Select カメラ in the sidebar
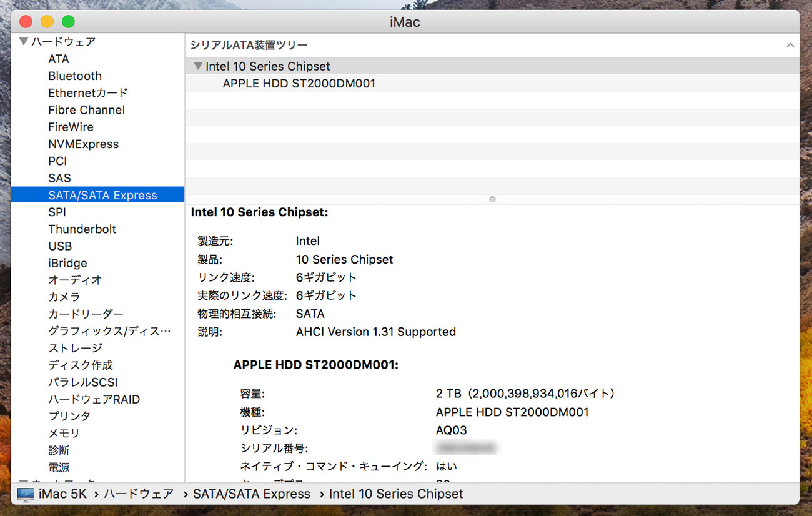Viewport: 812px width, 516px height. (x=64, y=297)
